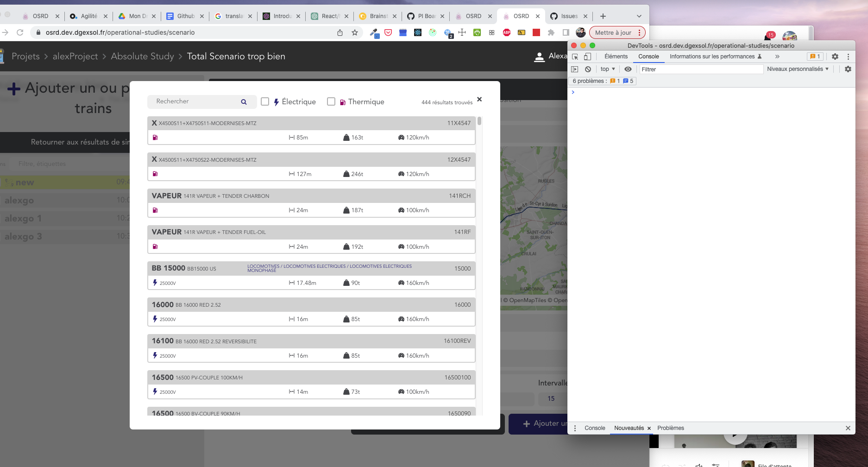
Task: Toggle the 6 problèmes indicator bar
Action: [x=602, y=81]
